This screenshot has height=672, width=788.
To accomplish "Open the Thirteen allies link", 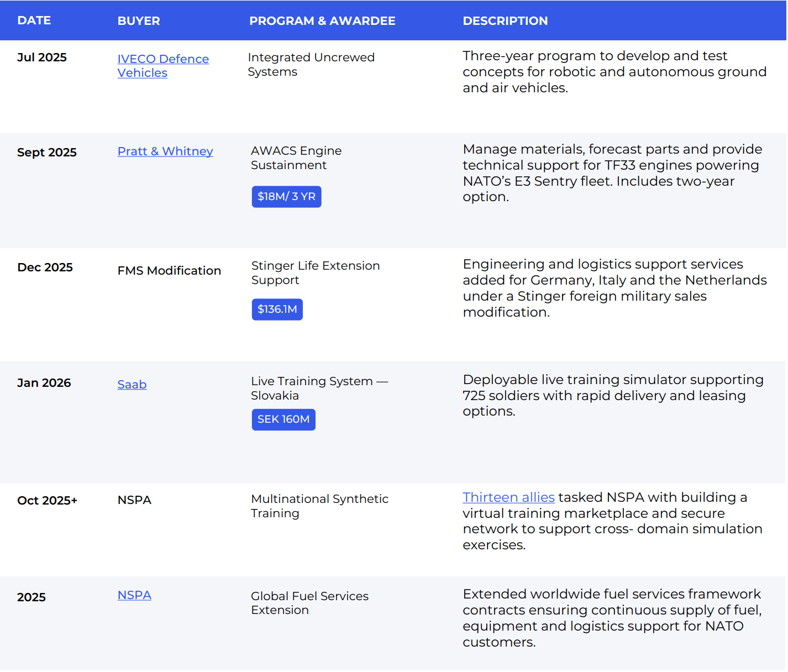I will click(x=508, y=497).
